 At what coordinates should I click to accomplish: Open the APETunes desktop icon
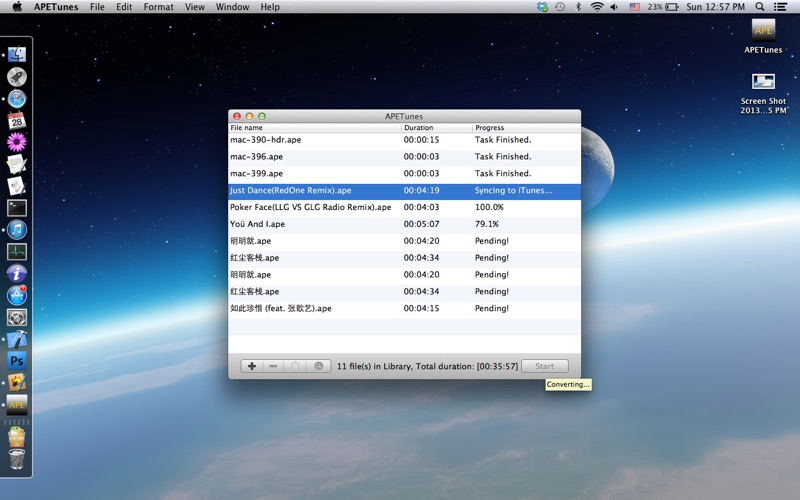(x=763, y=36)
